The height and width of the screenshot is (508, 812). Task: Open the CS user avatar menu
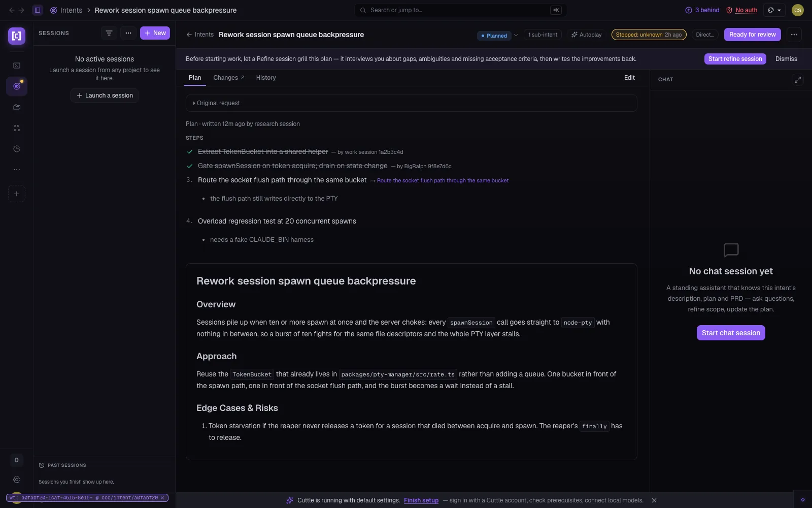pyautogui.click(x=797, y=10)
